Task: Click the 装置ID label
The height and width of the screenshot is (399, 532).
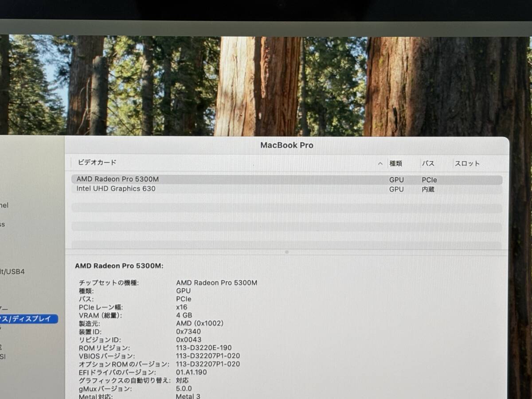Action: (90, 332)
